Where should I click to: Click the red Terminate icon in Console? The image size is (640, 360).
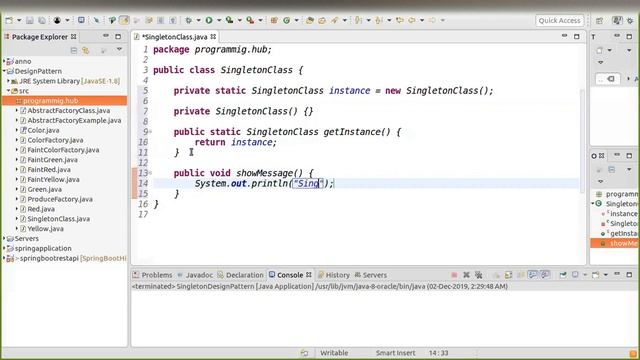[454, 275]
